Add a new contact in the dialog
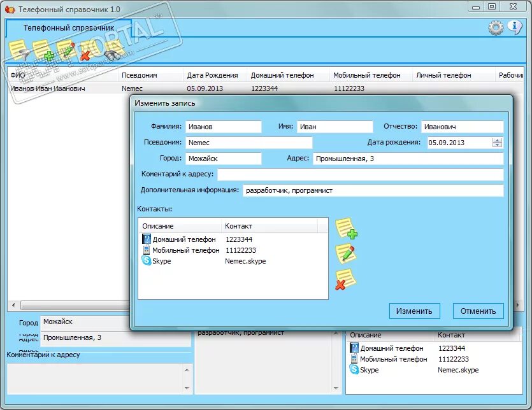This screenshot has height=410, width=532. (346, 229)
